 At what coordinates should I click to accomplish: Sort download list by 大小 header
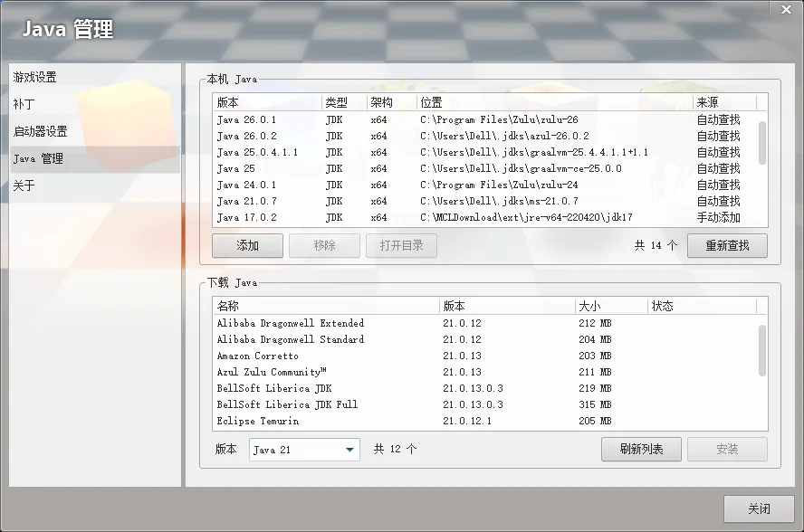pos(611,306)
